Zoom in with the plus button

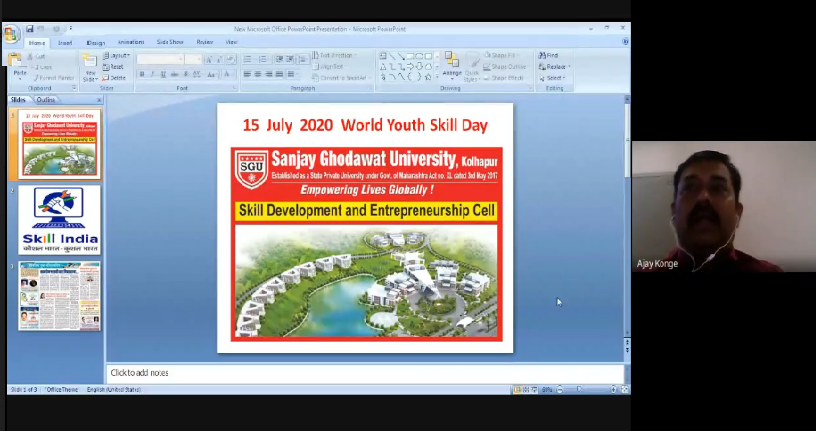pyautogui.click(x=613, y=391)
